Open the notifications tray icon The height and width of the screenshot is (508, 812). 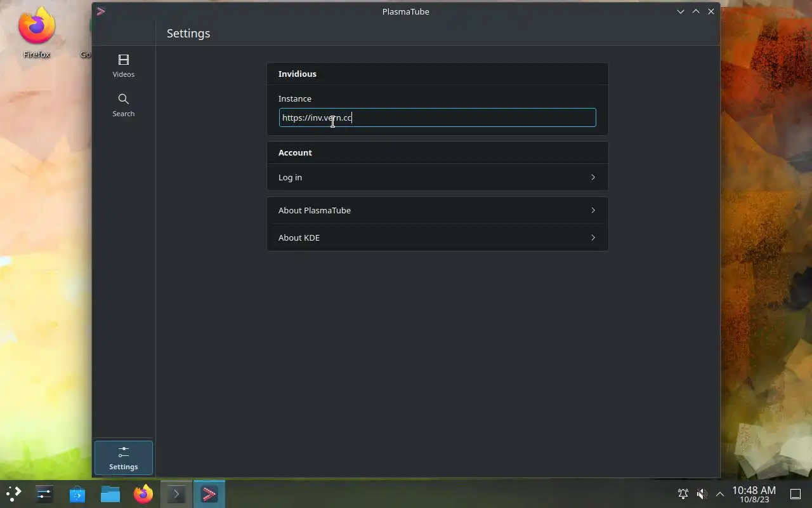coord(683,493)
